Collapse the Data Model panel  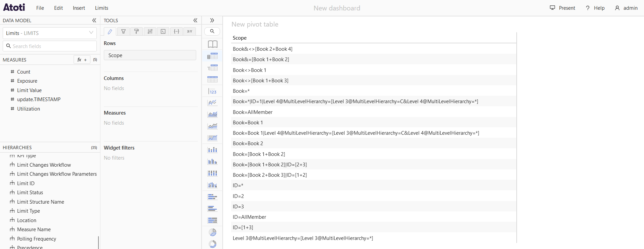point(94,20)
